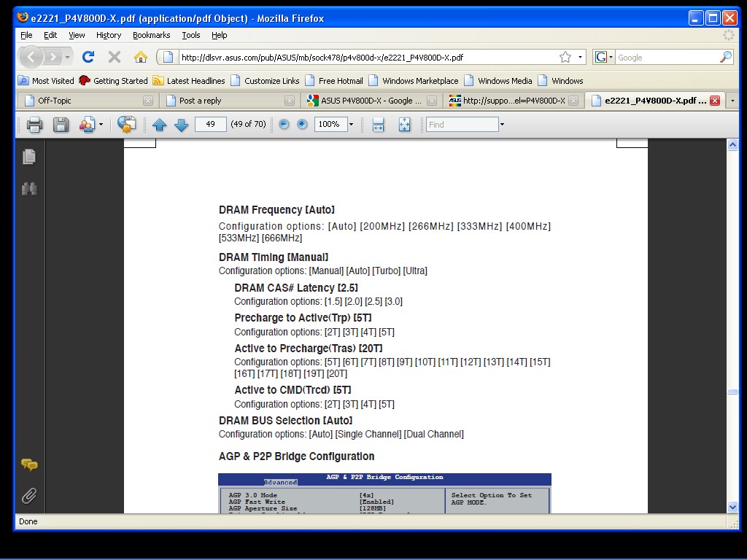Screen dimensions: 747x560
Task: Go to the previous PDF page
Action: (x=159, y=125)
